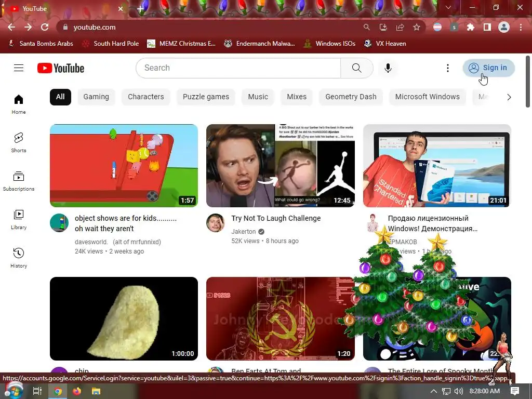The height and width of the screenshot is (399, 532).
Task: Launch Firefox from taskbar
Action: 77,391
